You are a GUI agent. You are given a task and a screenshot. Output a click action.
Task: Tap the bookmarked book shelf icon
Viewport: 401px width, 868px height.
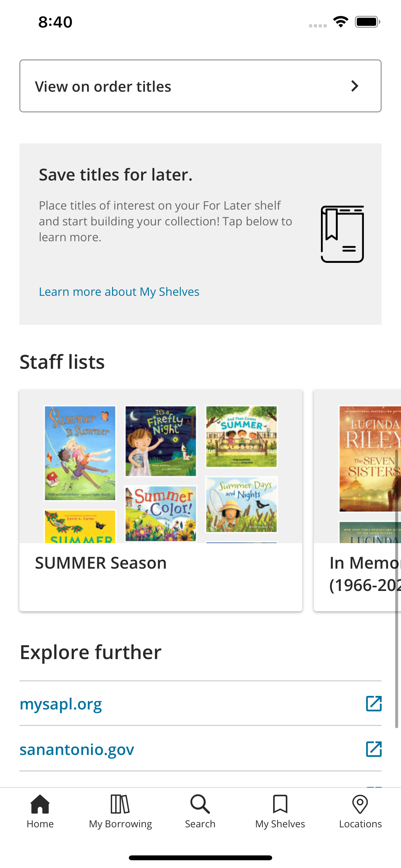[x=342, y=234]
